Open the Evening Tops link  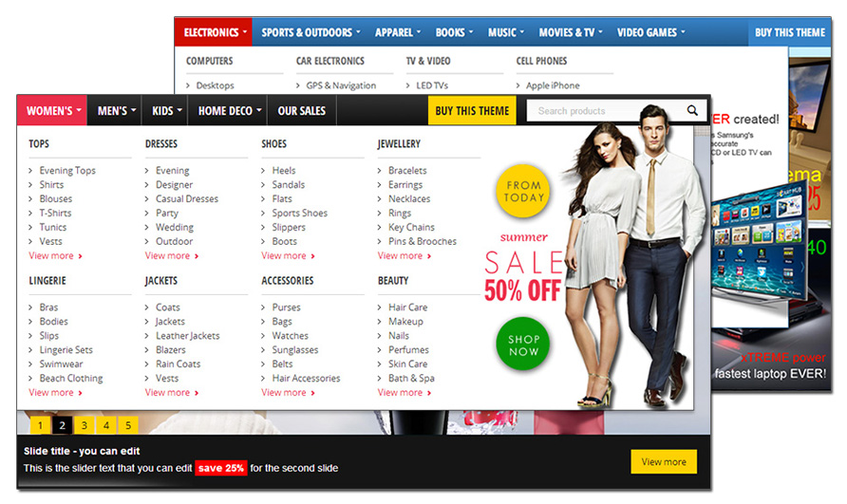(x=67, y=171)
